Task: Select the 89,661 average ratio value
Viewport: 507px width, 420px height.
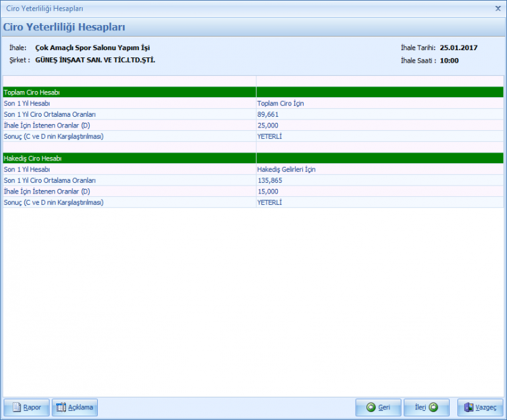Action: pyautogui.click(x=267, y=114)
